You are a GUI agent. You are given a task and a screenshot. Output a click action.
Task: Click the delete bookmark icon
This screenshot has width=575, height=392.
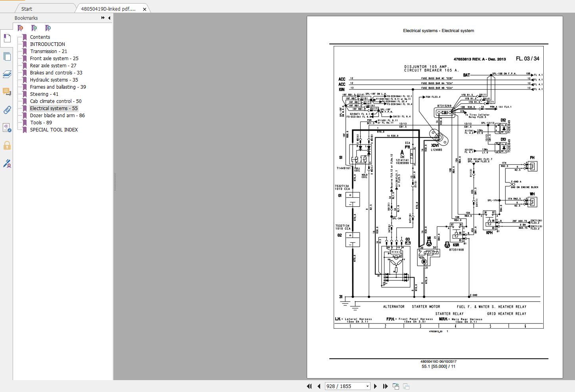21,28
